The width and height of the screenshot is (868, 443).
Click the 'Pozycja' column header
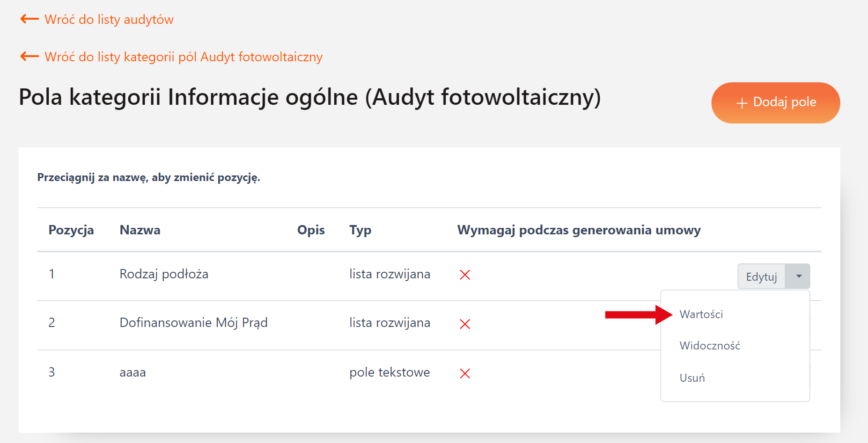(71, 230)
